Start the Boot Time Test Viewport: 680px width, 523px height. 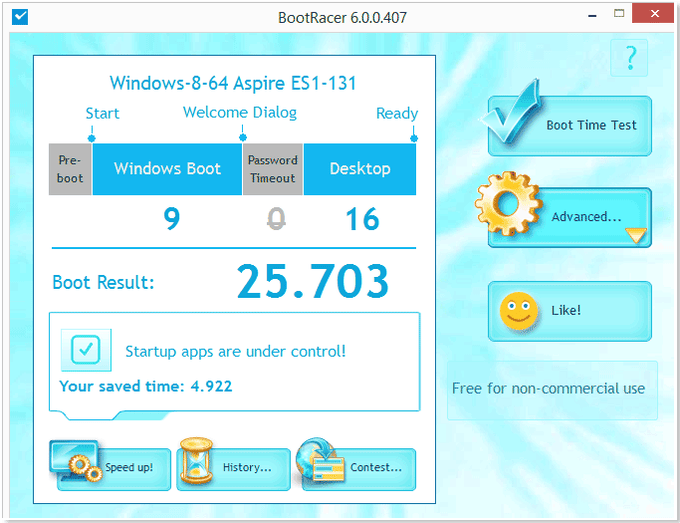click(x=570, y=126)
